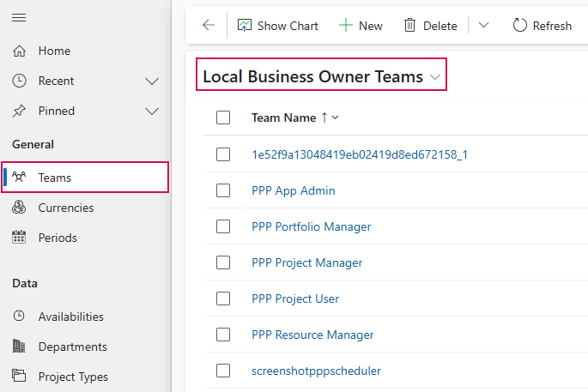The image size is (588, 392).
Task: Open the PPP Project Manager team link
Action: click(307, 262)
